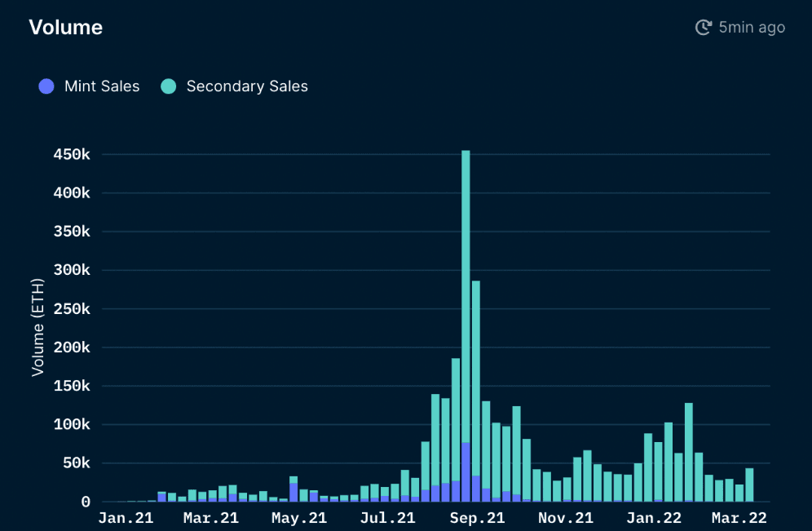812x531 pixels.
Task: Click the Mar.22 x-axis label
Action: tap(739, 518)
